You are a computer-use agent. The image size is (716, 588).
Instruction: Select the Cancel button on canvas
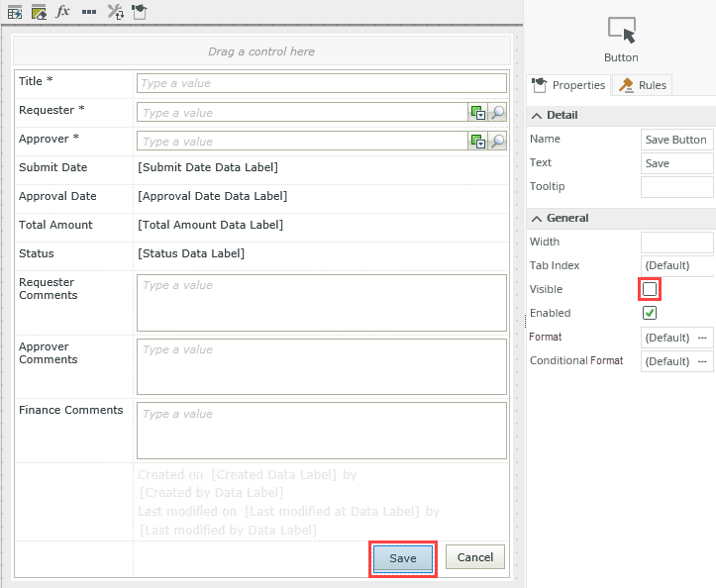[475, 557]
